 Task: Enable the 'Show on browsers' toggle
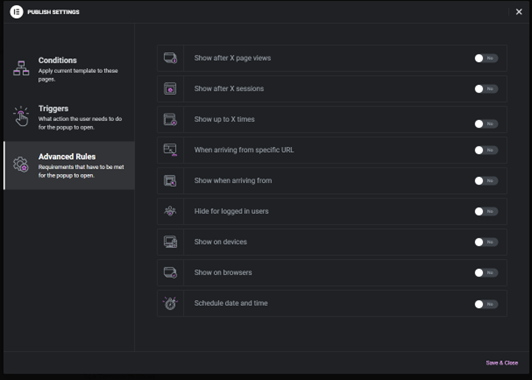(x=486, y=272)
